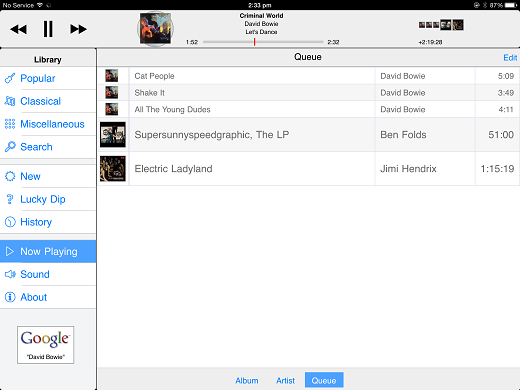This screenshot has height=390, width=520.
Task: Select Supersunnyspeedgraphic, The LP album
Action: point(309,135)
